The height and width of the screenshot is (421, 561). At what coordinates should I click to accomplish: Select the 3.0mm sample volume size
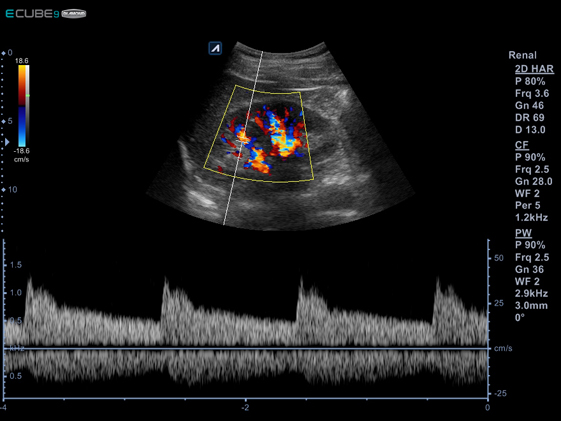click(x=531, y=305)
